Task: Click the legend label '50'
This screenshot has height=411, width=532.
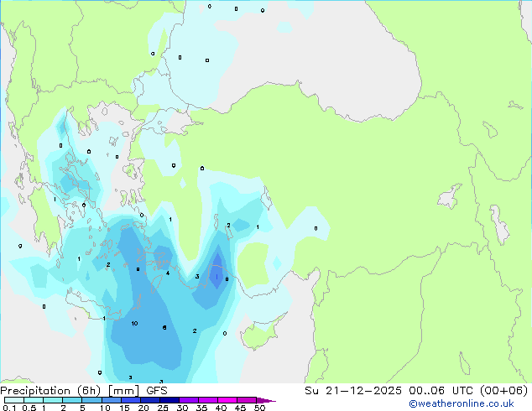Action: 259,408
